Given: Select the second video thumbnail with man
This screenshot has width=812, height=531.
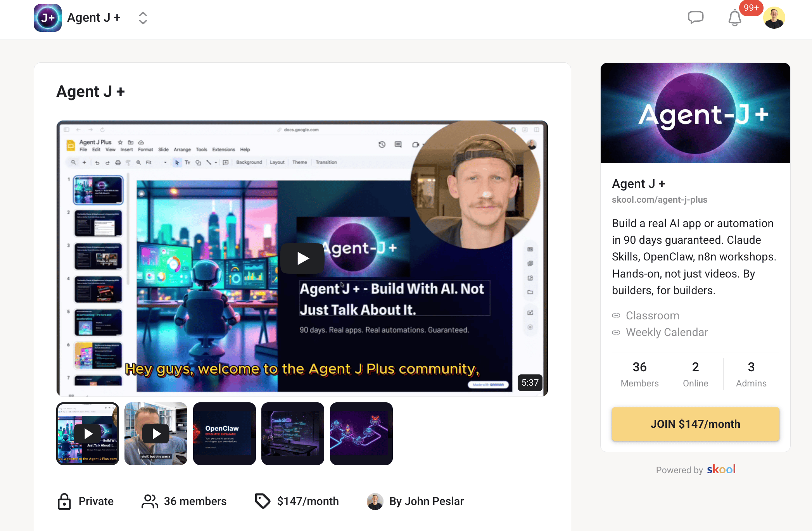Looking at the screenshot, I should [156, 433].
